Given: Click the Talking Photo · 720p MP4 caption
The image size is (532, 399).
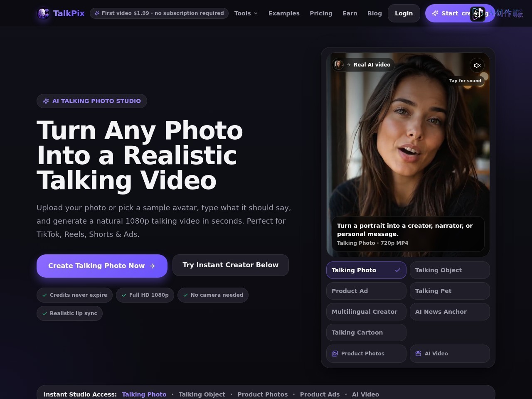Looking at the screenshot, I should (x=372, y=243).
